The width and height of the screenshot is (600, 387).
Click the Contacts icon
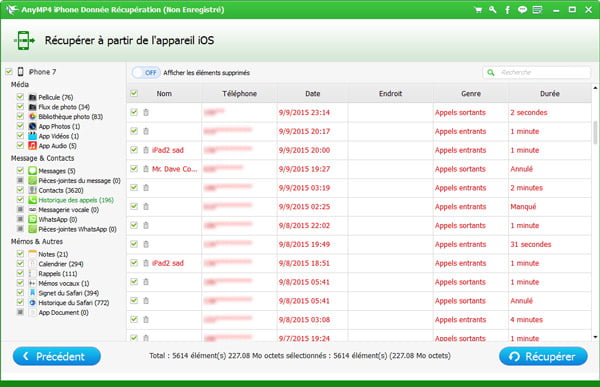tap(33, 190)
